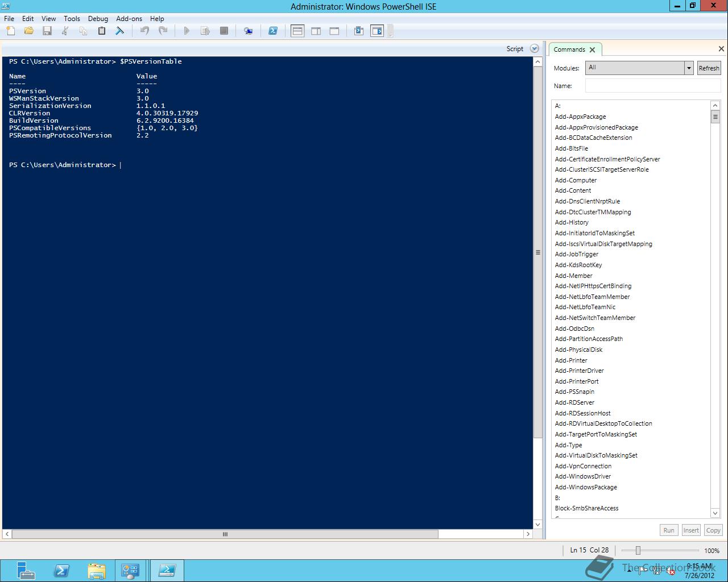Show script pane on top layout icon
This screenshot has height=582, width=728.
(297, 31)
